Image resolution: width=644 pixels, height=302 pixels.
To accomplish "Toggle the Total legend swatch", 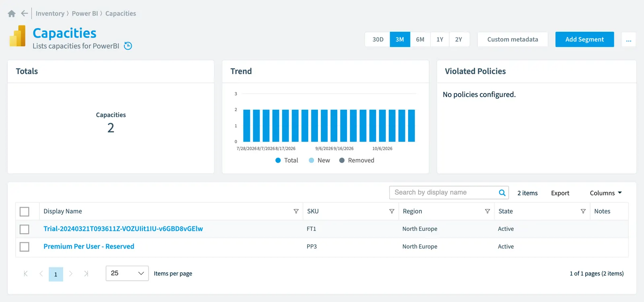I will [278, 160].
